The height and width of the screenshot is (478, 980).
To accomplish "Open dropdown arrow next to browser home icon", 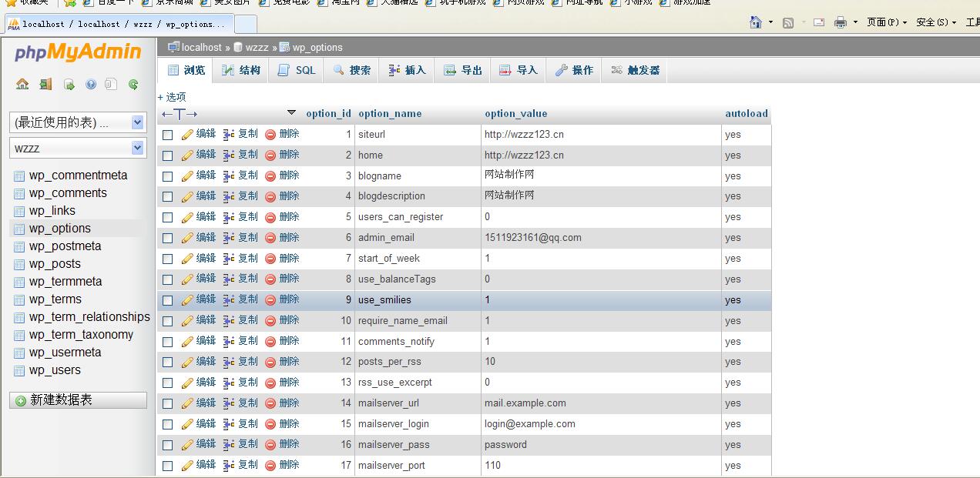I will (771, 22).
